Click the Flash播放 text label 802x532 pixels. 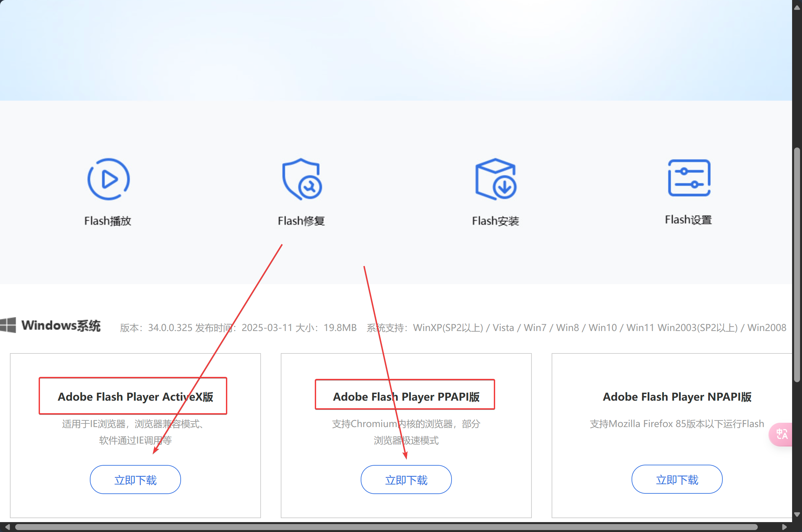click(108, 221)
